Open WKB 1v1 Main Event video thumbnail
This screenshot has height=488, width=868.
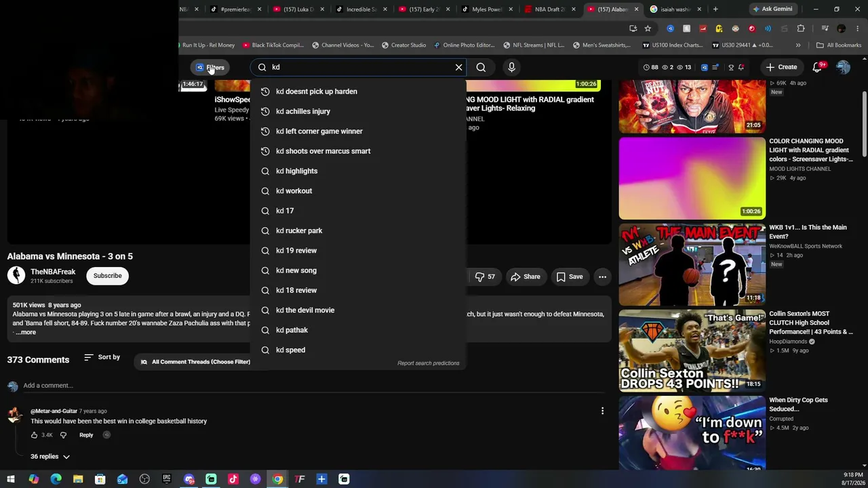point(692,265)
